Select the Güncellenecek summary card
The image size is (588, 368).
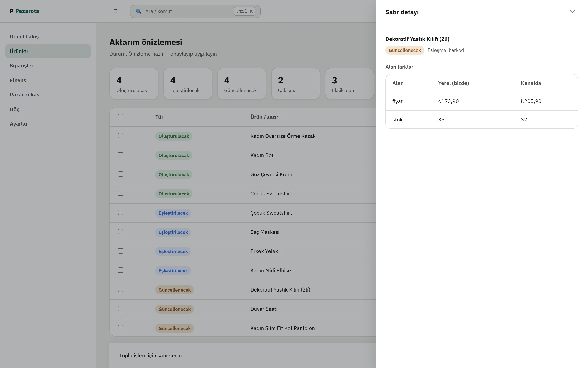[242, 84]
